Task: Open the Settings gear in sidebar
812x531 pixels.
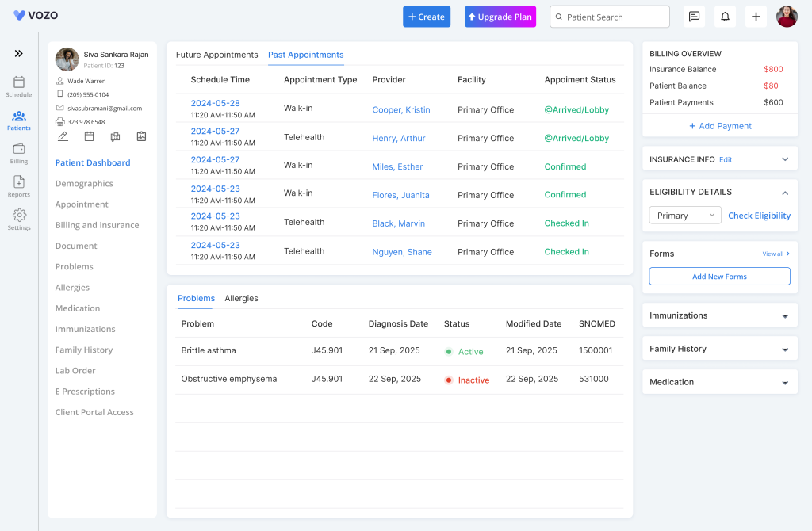Action: [x=19, y=219]
